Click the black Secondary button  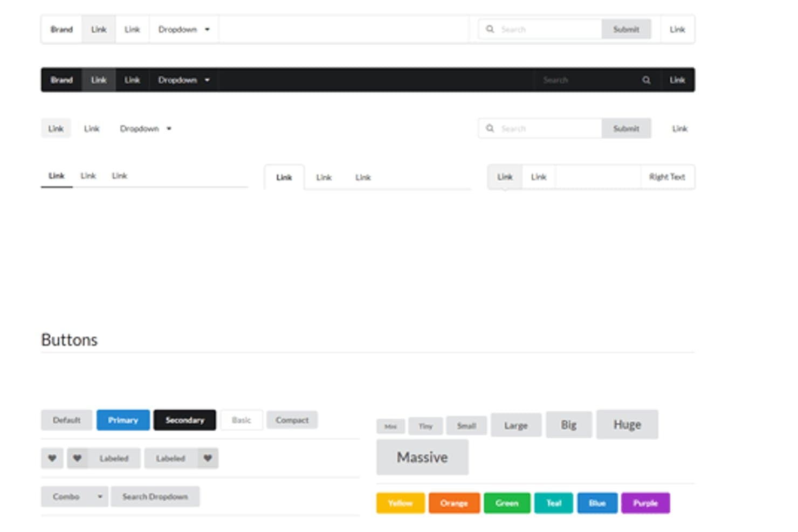point(184,420)
